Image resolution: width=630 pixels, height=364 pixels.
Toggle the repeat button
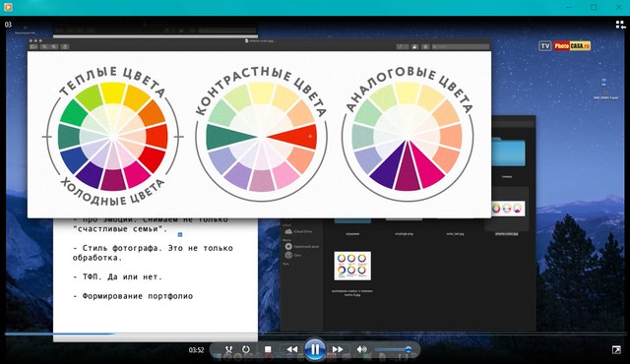pyautogui.click(x=246, y=349)
